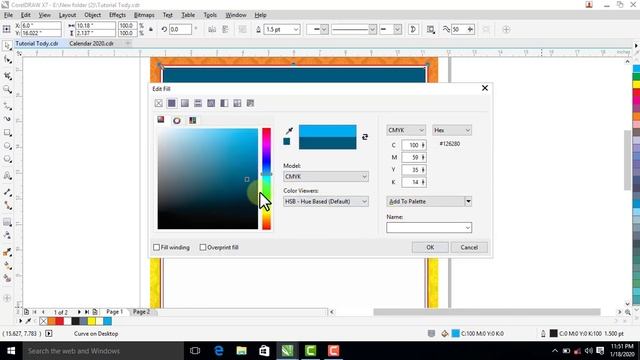The height and width of the screenshot is (360, 640).
Task: Enable the Overprint fill checkbox
Action: tap(203, 247)
